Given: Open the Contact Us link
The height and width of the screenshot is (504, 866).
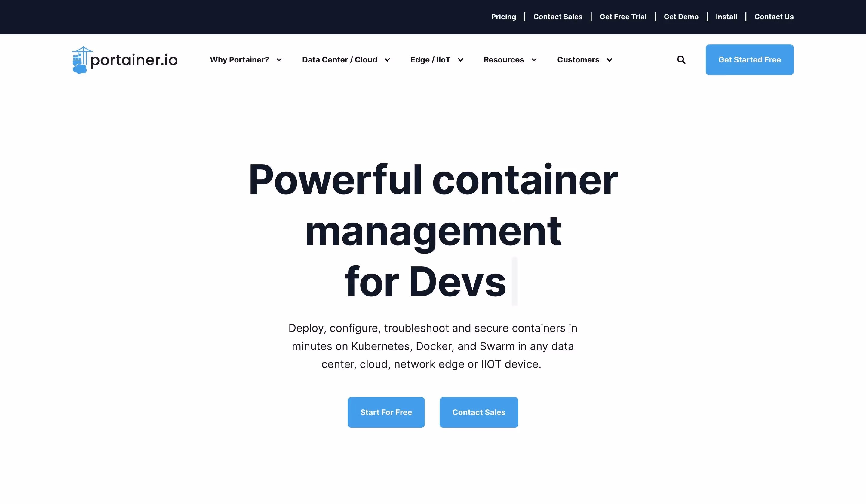Looking at the screenshot, I should coord(774,17).
